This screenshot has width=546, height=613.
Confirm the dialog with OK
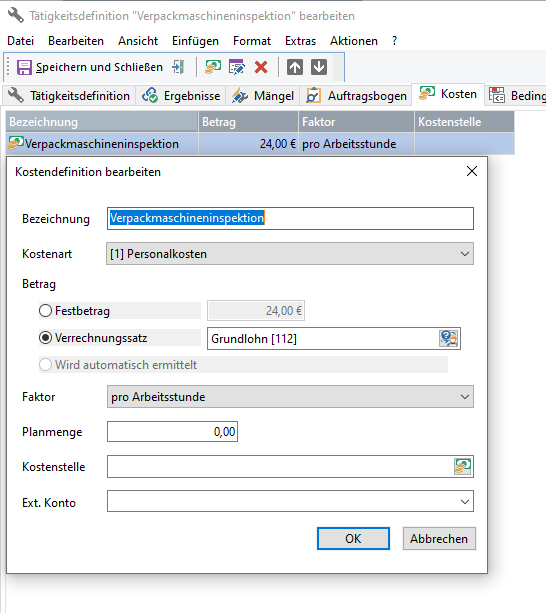tap(353, 539)
